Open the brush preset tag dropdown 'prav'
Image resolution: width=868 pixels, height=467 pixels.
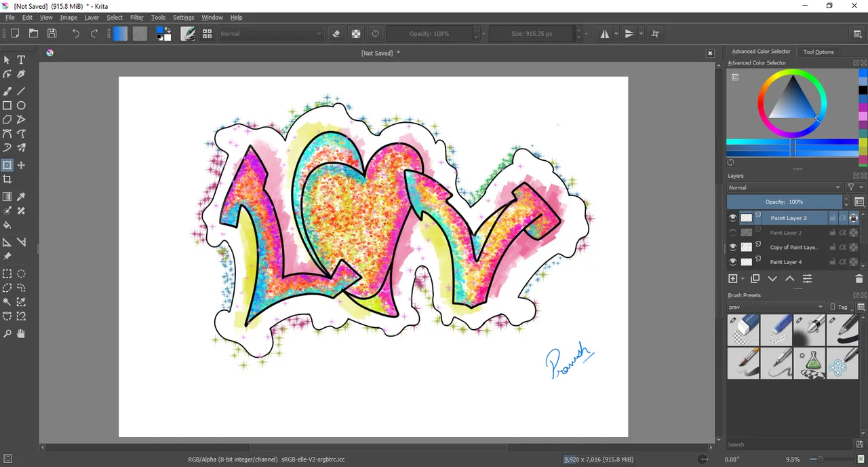click(776, 307)
